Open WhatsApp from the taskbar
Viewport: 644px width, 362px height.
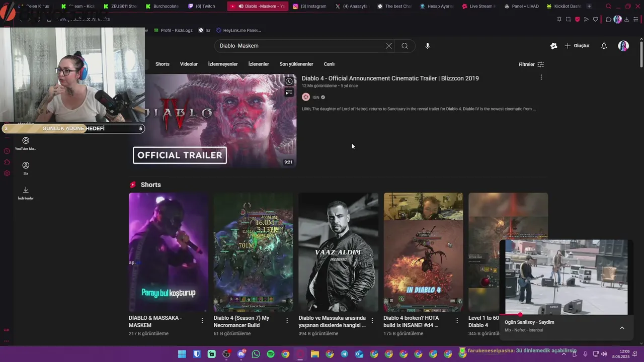click(x=256, y=354)
